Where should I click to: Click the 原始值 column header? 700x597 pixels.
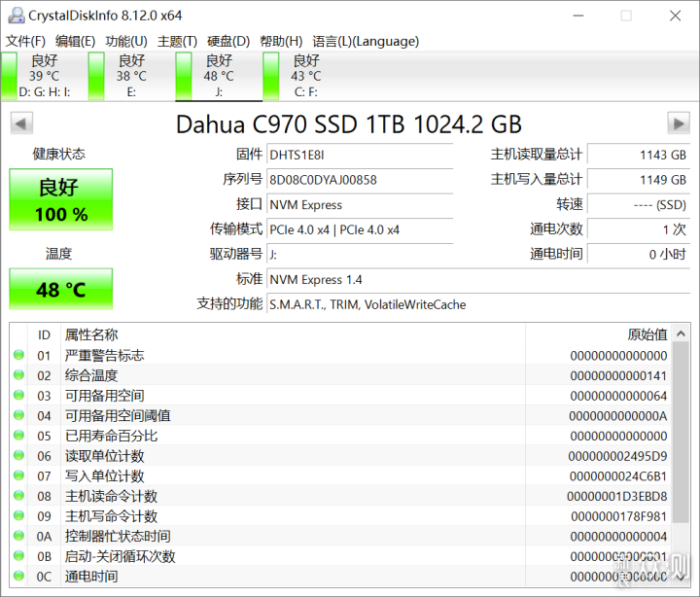[598, 334]
